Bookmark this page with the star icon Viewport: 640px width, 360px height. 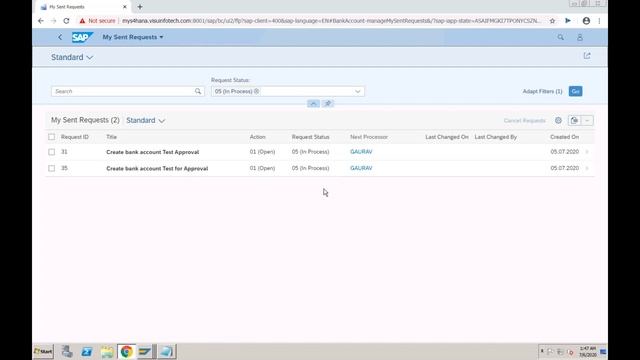[552, 21]
